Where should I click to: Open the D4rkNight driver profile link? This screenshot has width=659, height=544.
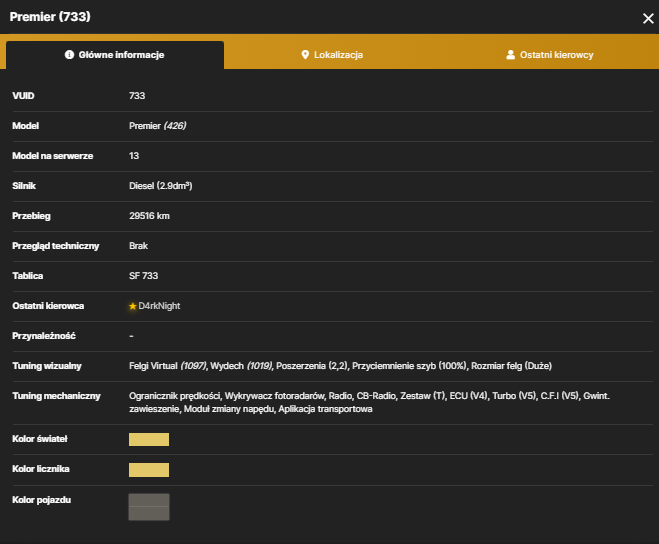click(159, 306)
